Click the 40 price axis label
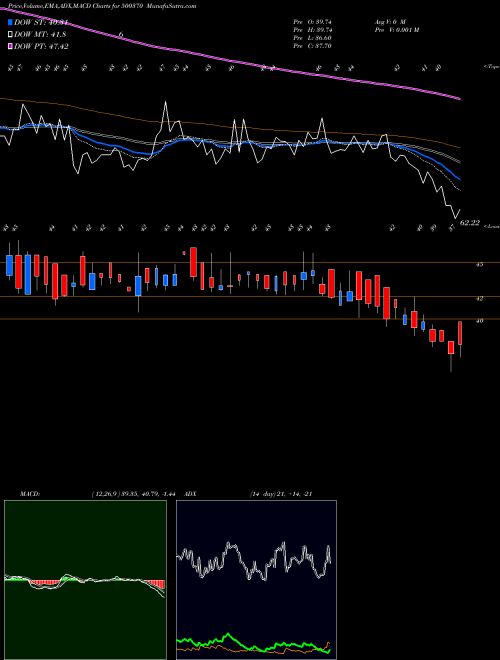This screenshot has width=500, height=660. click(479, 321)
